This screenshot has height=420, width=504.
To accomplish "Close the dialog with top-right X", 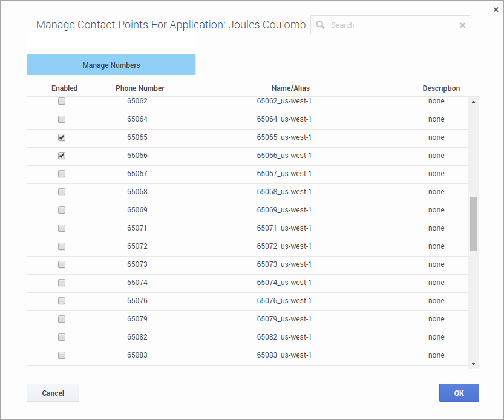I will click(x=496, y=10).
